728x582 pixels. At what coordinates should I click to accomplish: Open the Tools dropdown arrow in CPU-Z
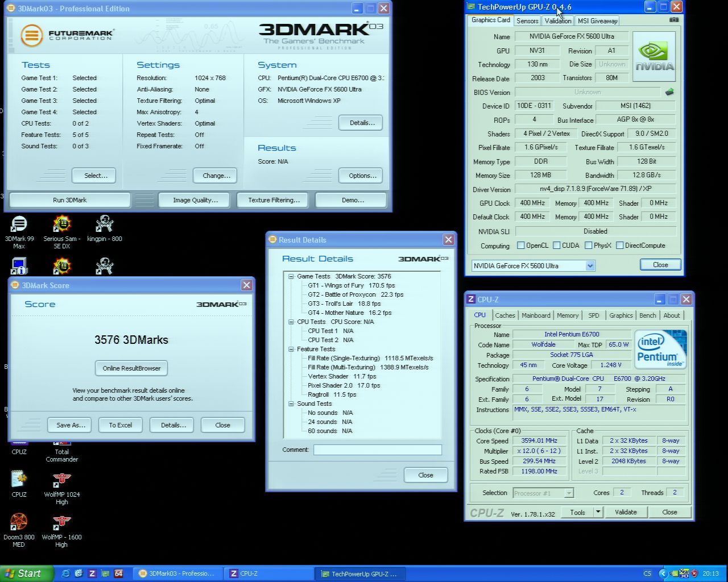pos(598,512)
